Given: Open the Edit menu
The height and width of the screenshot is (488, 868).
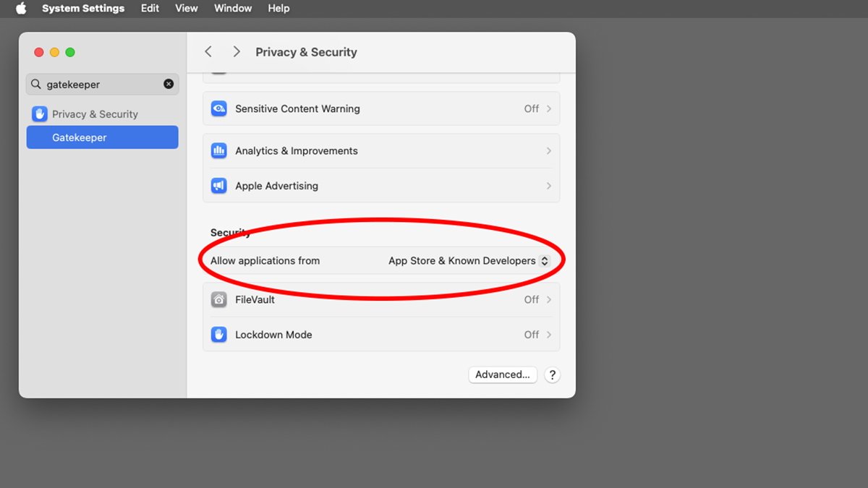Looking at the screenshot, I should pyautogui.click(x=150, y=9).
